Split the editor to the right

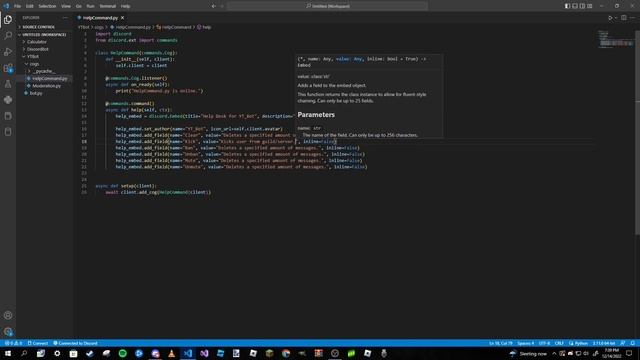pyautogui.click(x=624, y=18)
